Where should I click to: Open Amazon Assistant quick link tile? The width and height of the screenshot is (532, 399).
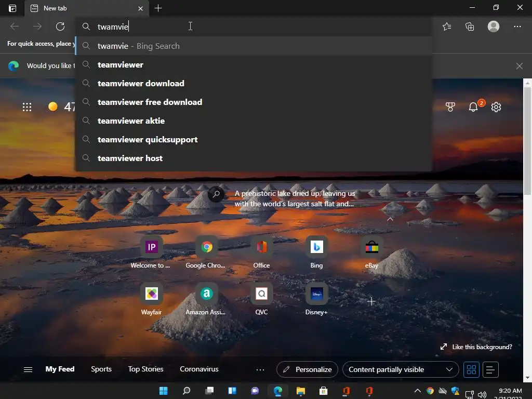click(206, 299)
